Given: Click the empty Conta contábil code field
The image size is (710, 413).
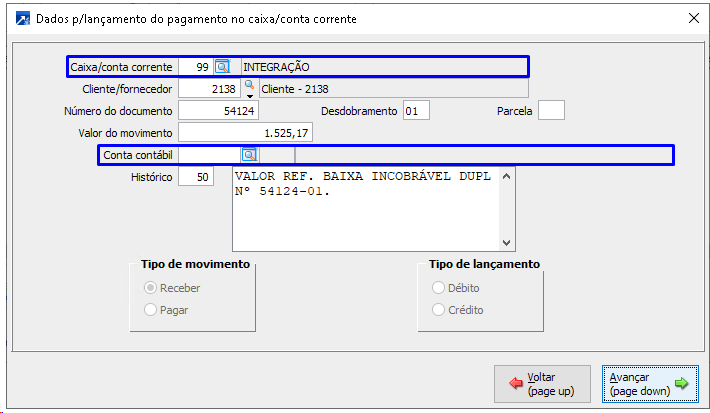Looking at the screenshot, I should [210, 155].
